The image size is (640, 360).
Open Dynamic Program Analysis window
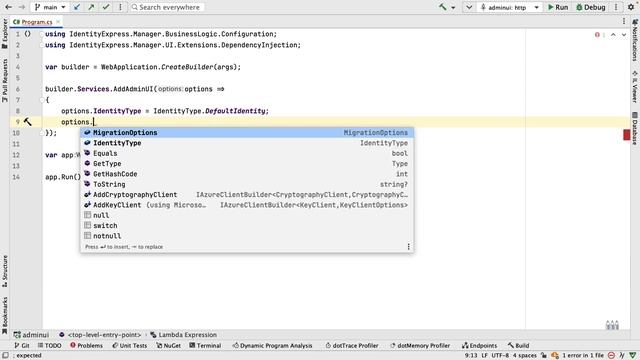272,345
